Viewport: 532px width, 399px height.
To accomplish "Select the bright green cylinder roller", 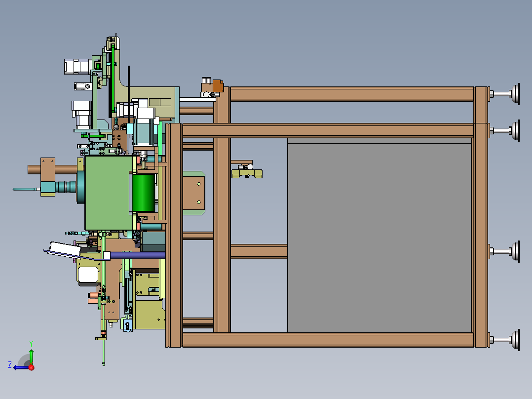I will (144, 193).
